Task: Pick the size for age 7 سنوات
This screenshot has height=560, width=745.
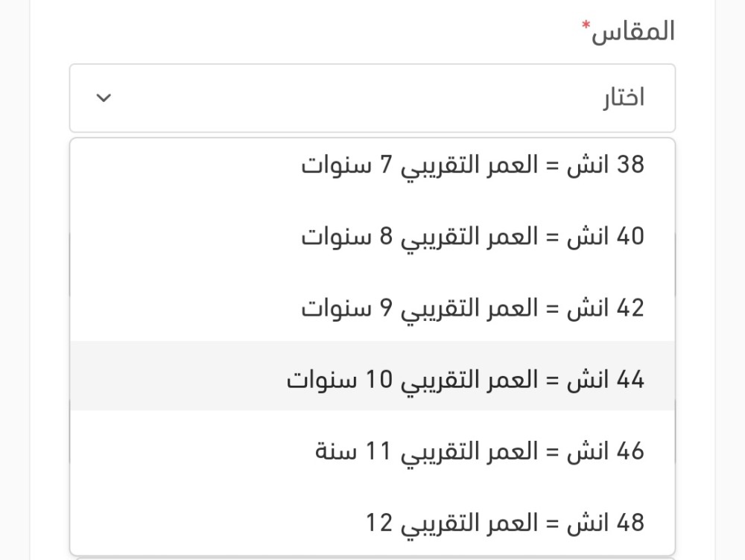Action: pos(472,165)
